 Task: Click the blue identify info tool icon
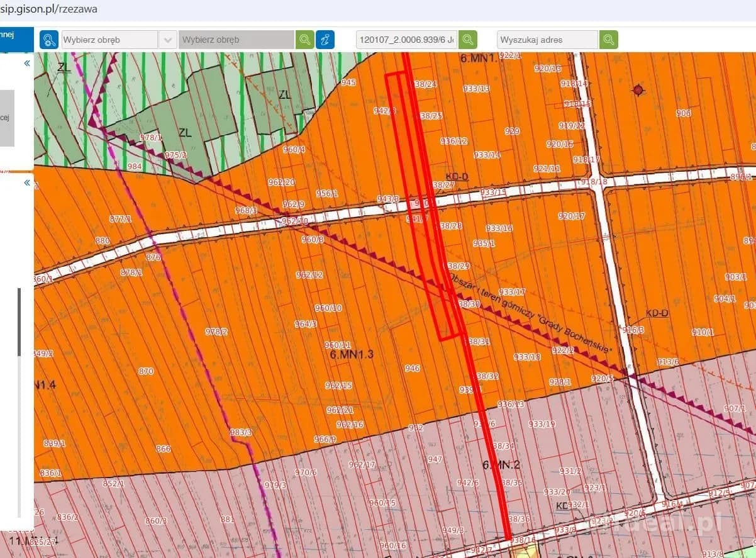pyautogui.click(x=325, y=40)
